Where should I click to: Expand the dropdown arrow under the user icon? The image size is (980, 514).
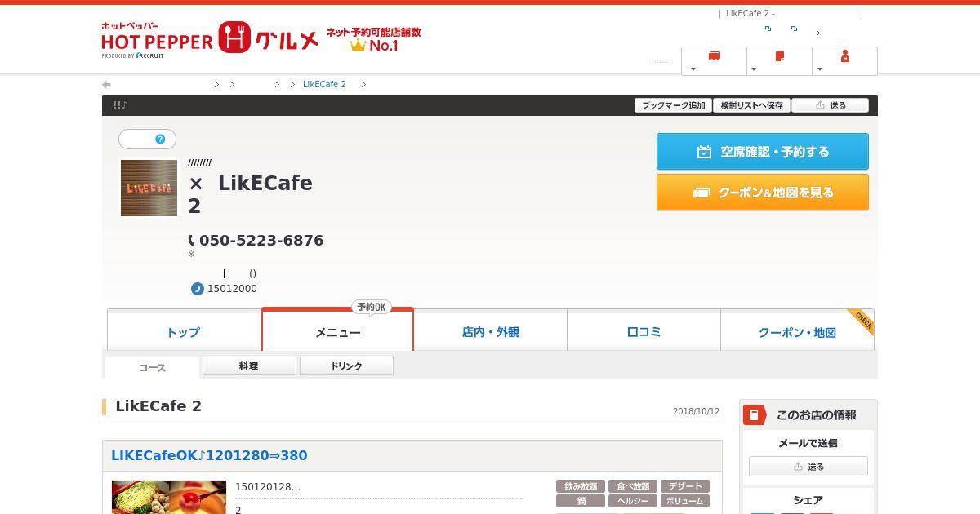(819, 69)
